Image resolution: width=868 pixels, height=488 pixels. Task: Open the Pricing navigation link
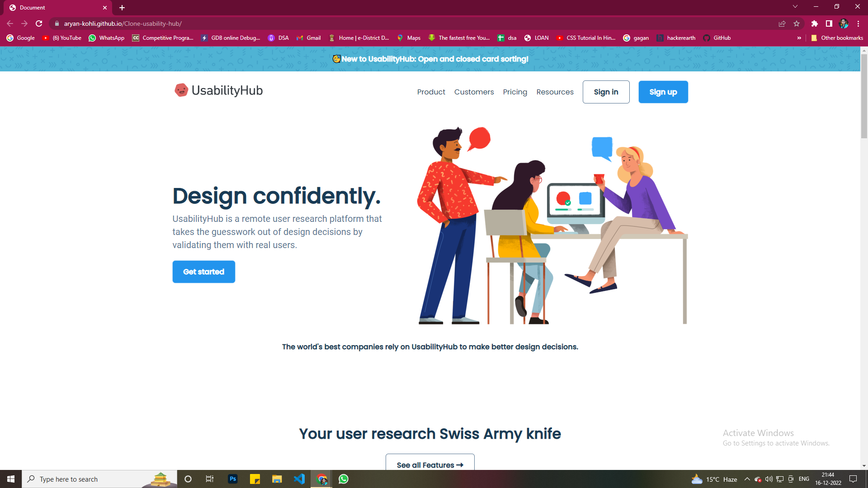(515, 92)
